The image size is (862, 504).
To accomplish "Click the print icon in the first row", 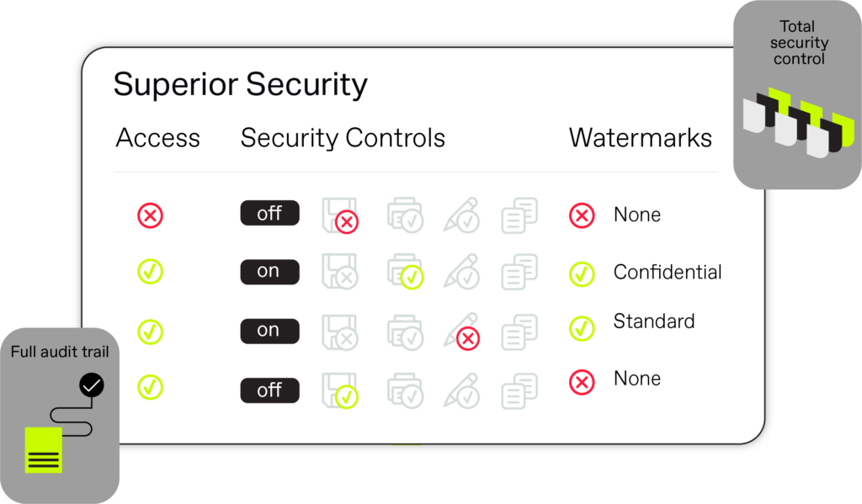I will [405, 215].
